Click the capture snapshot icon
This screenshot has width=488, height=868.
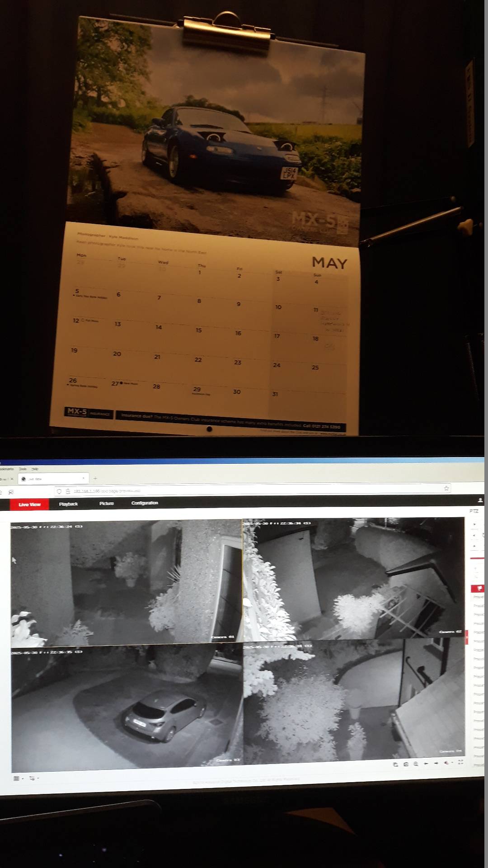(x=396, y=764)
